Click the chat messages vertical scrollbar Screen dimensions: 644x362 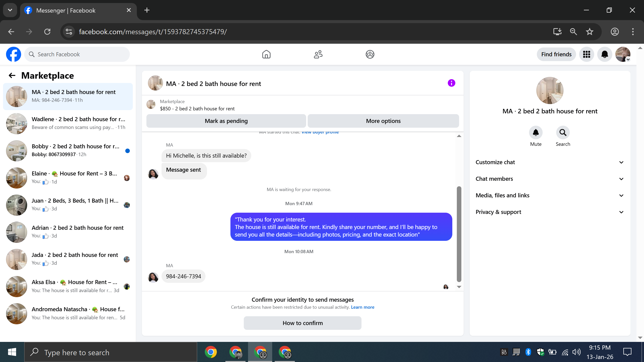[459, 234]
